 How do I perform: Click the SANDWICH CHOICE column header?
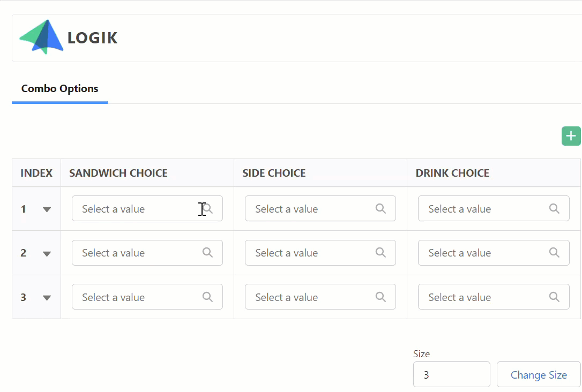[x=147, y=173]
